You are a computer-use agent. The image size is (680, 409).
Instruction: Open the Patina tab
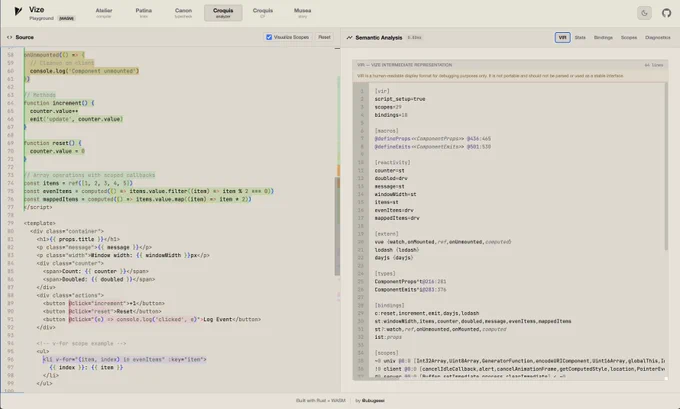point(144,13)
